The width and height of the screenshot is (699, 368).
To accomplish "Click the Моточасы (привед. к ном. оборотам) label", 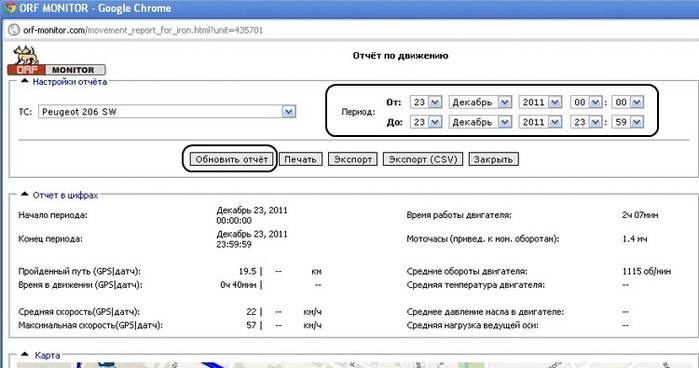I will pos(483,239).
